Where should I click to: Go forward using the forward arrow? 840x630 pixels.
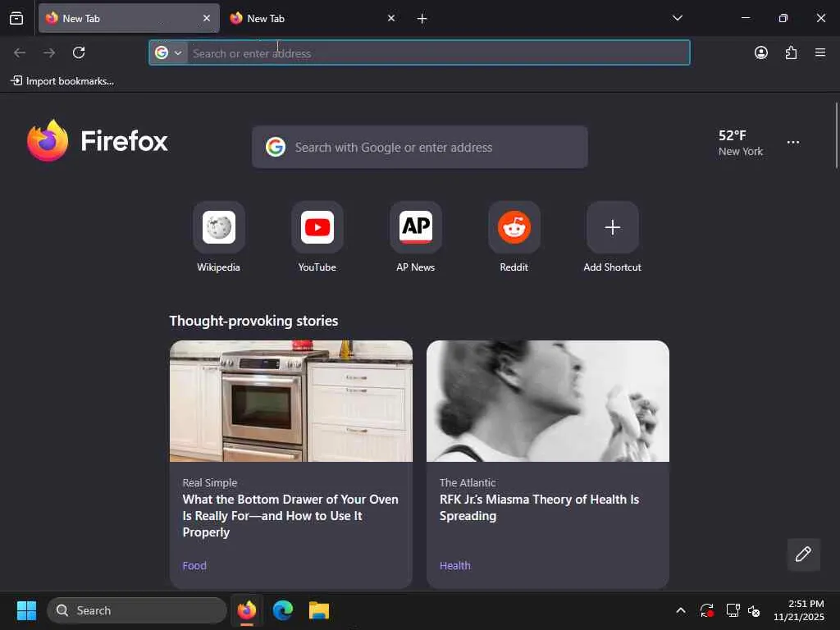pyautogui.click(x=49, y=52)
